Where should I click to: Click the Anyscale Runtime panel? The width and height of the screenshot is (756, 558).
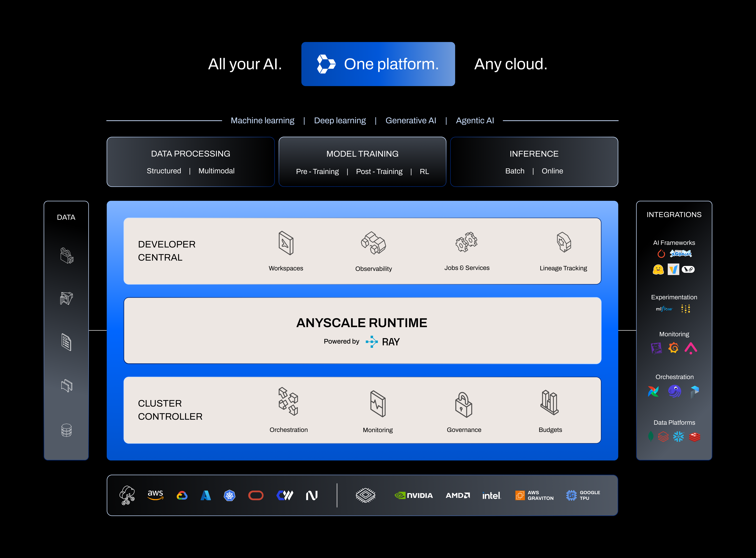[x=362, y=330]
